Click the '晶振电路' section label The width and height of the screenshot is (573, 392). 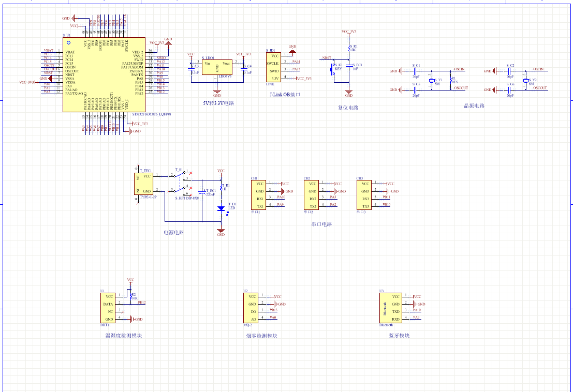(x=474, y=105)
